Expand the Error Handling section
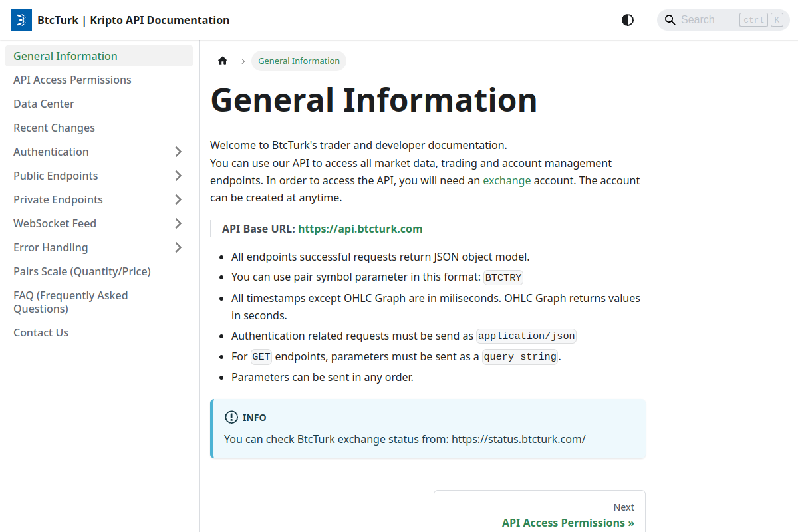The height and width of the screenshot is (532, 798). tap(178, 247)
